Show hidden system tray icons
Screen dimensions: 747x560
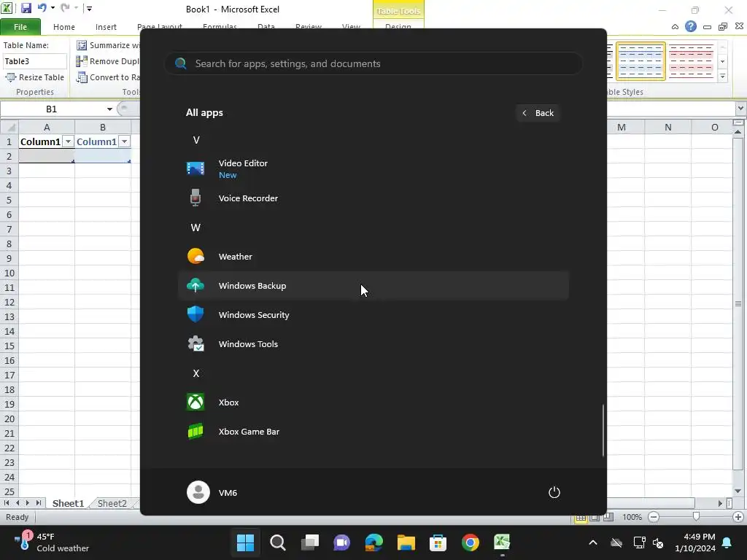593,542
